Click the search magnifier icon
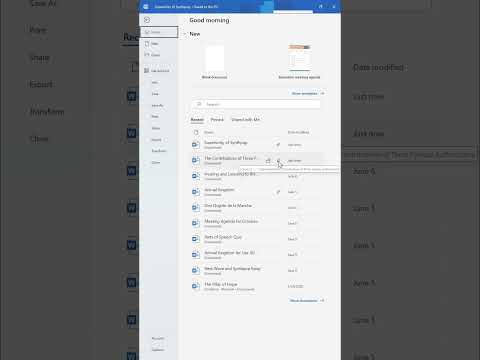 199,104
